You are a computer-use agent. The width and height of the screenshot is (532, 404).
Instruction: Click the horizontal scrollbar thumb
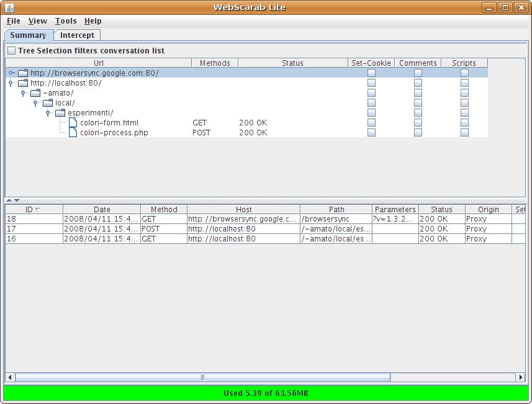pos(202,377)
